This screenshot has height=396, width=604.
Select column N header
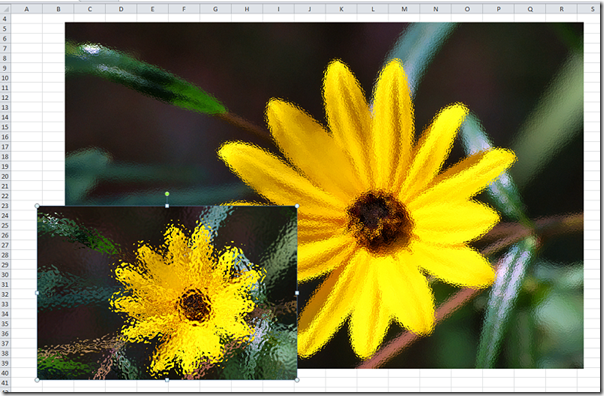tap(436, 9)
